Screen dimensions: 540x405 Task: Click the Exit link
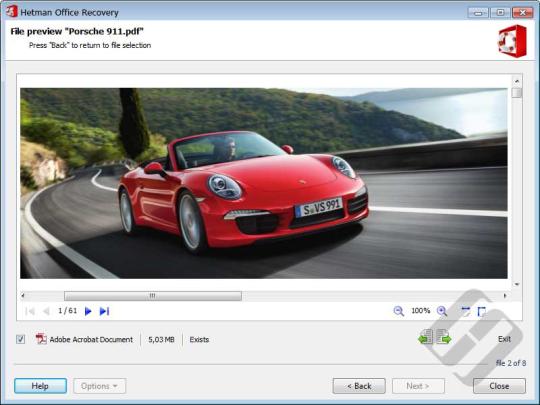click(x=504, y=339)
